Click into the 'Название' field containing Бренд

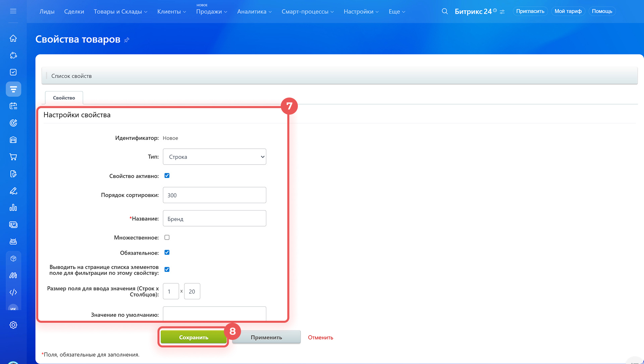click(x=214, y=219)
